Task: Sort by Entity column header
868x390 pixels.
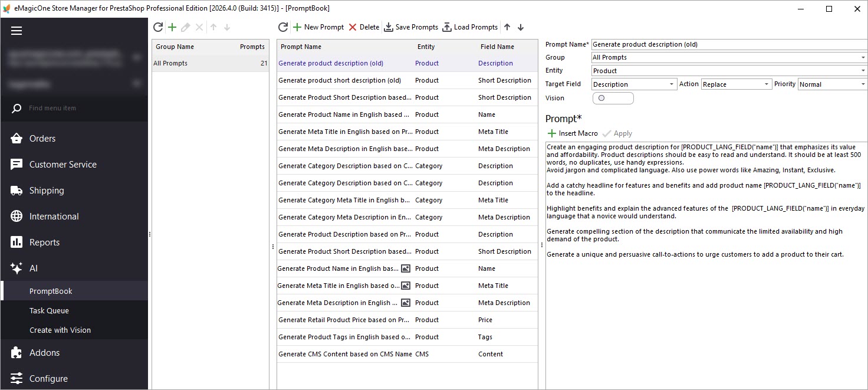Action: click(x=444, y=47)
